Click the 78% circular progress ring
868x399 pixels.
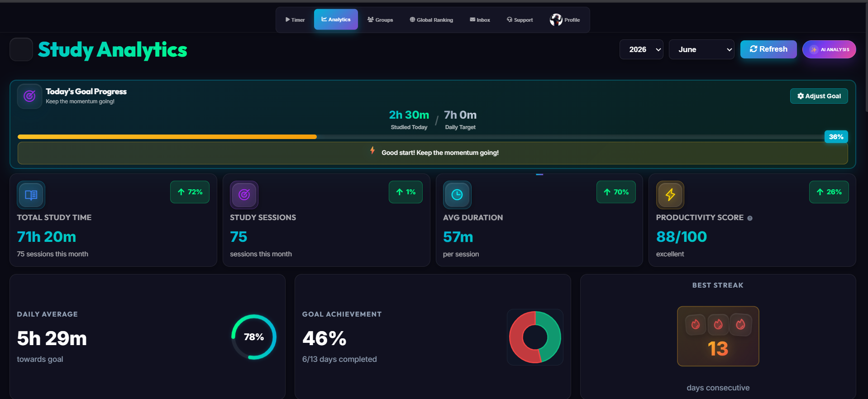pos(254,337)
